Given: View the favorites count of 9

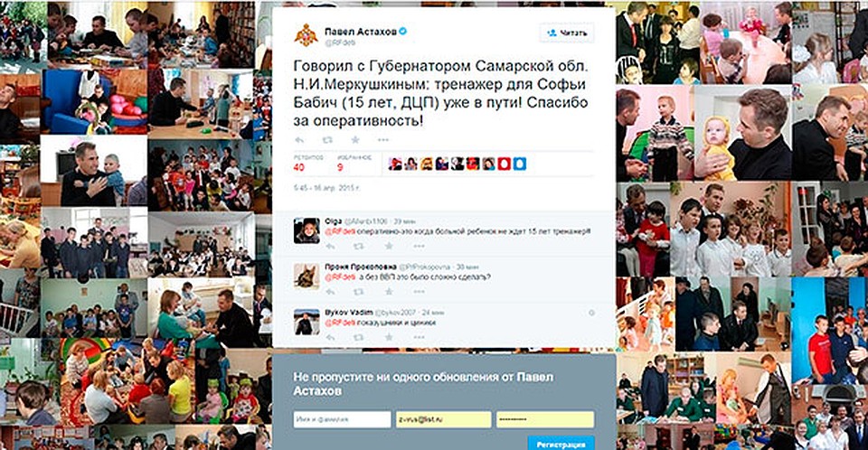Looking at the screenshot, I should coord(340,167).
